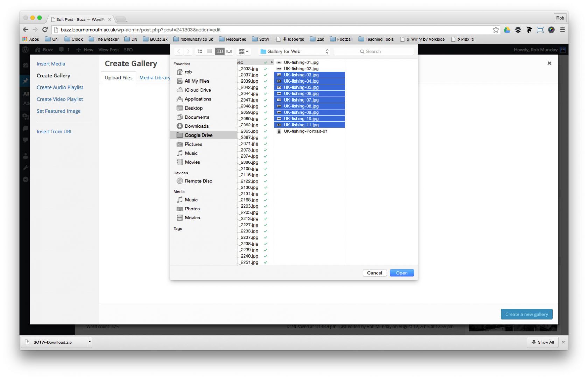Open robmunday.co.uk bookmark folder
This screenshot has height=378, width=588.
point(193,39)
